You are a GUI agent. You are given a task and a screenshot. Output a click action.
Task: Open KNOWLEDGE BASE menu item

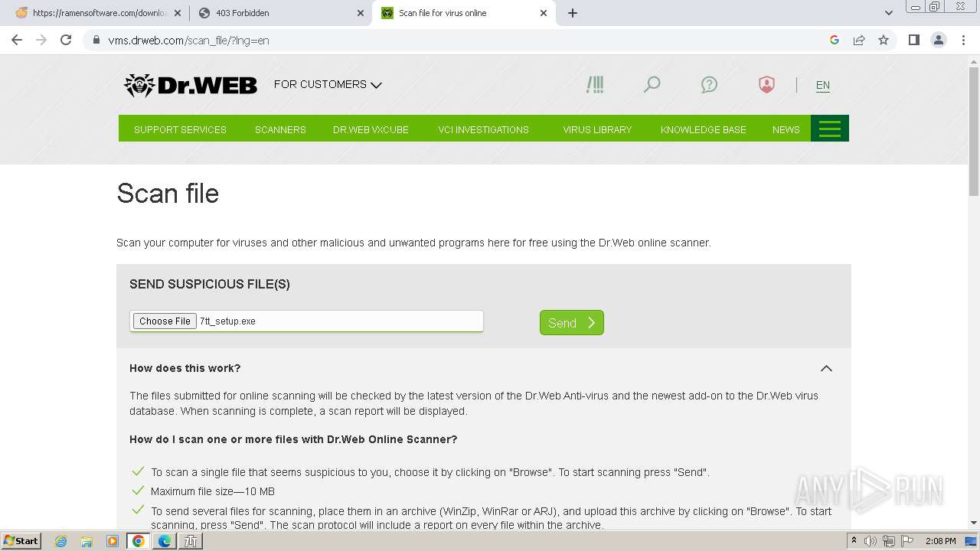[703, 129]
